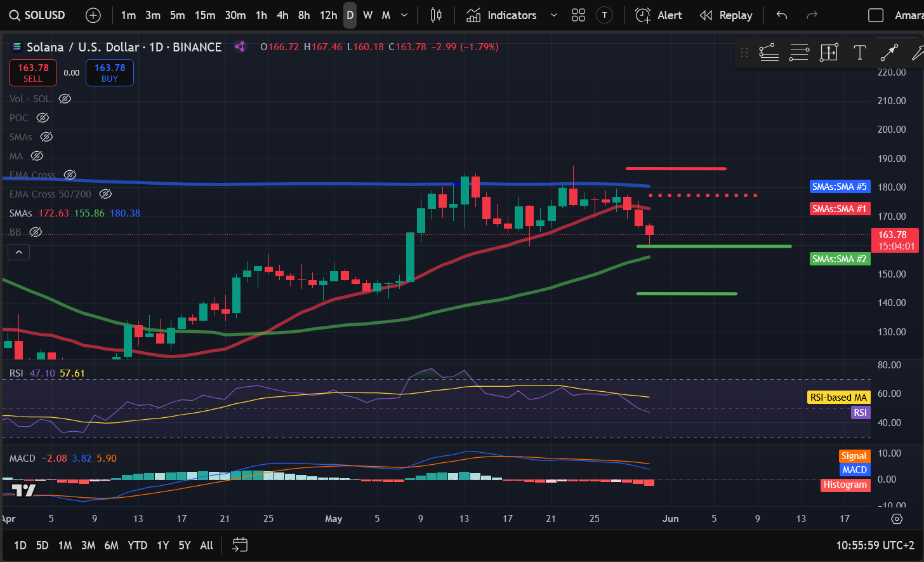924x562 pixels.
Task: Click the Undo arrow icon
Action: pyautogui.click(x=782, y=15)
